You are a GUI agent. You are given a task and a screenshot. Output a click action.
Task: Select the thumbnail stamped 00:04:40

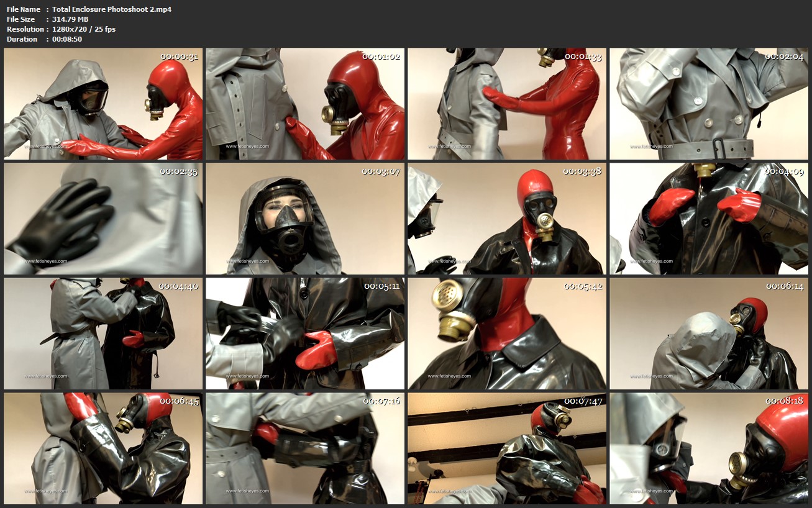click(103, 333)
